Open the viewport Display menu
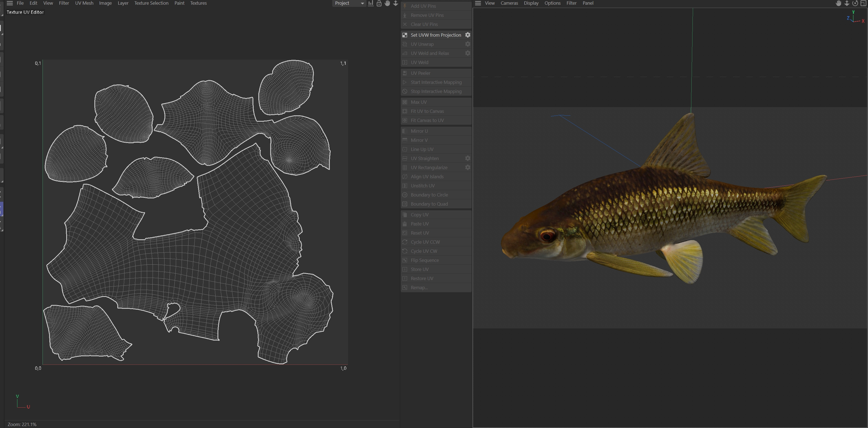The height and width of the screenshot is (428, 868). click(531, 3)
